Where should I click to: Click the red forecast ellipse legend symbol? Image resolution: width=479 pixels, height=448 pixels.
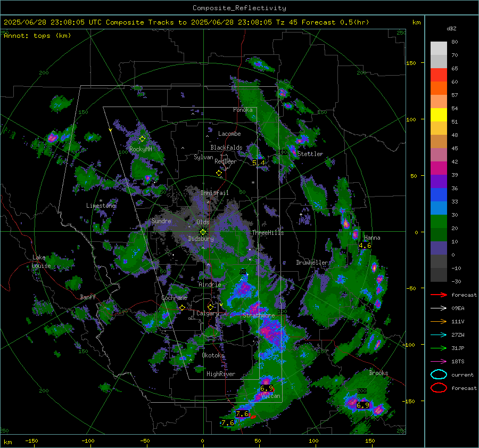point(439,388)
